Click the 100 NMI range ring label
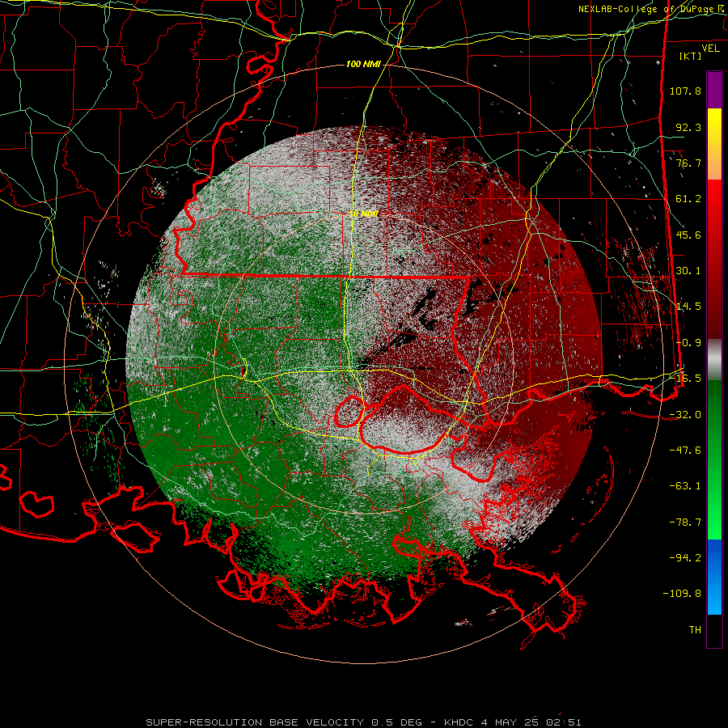The width and height of the screenshot is (728, 728). point(363,64)
